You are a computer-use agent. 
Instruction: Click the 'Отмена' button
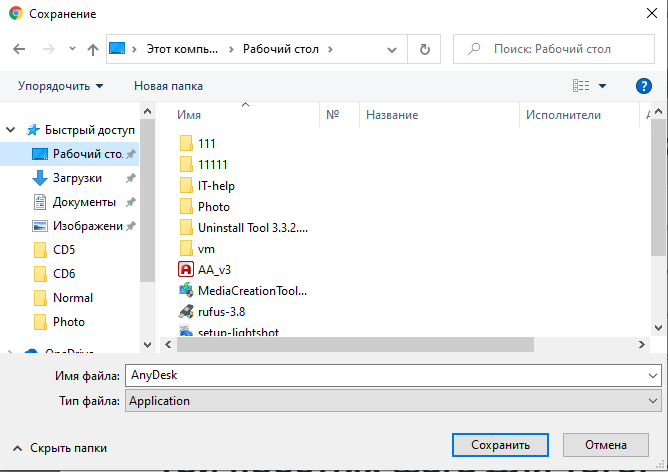pyautogui.click(x=605, y=445)
